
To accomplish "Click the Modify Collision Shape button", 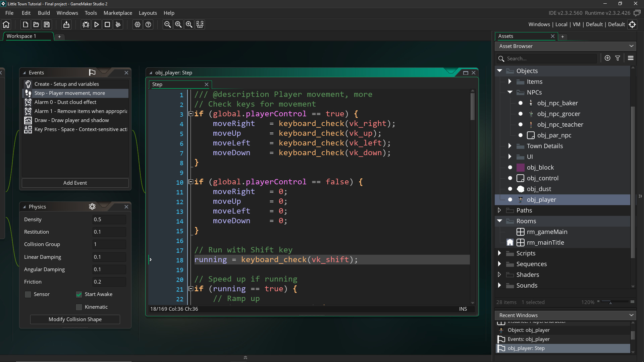I will pos(75,319).
